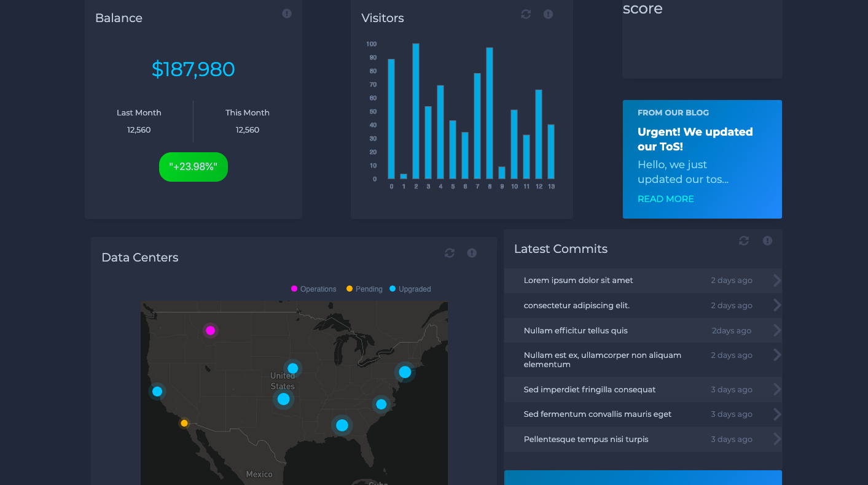868x485 pixels.
Task: Open the READ MORE blog link
Action: (665, 198)
